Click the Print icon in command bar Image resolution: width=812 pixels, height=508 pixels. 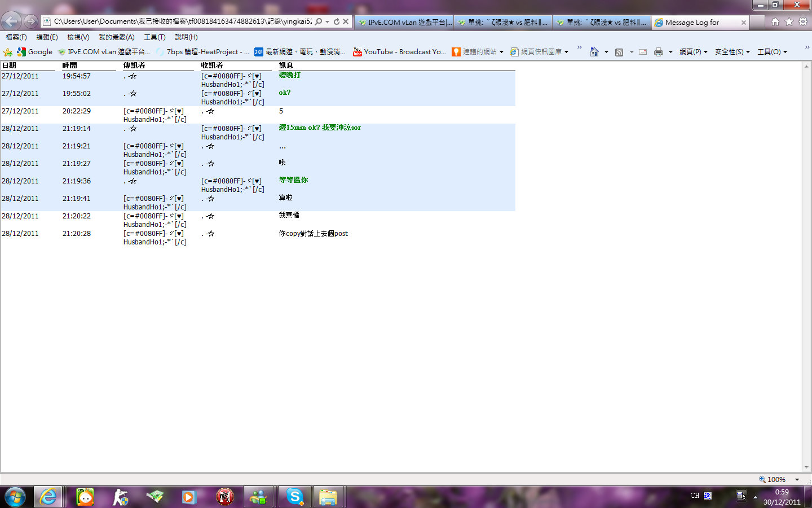[658, 52]
